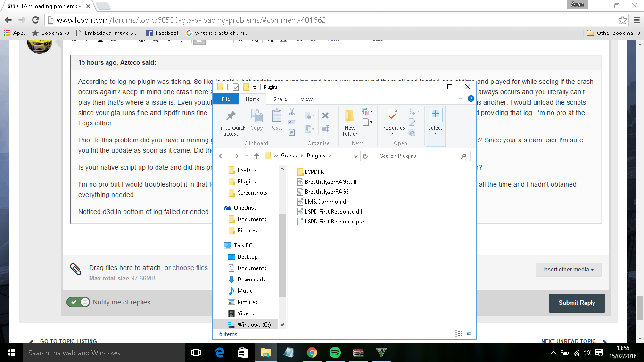Click NEXT UNREAD TOPIC link
This screenshot has height=362, width=644.
tap(569, 341)
